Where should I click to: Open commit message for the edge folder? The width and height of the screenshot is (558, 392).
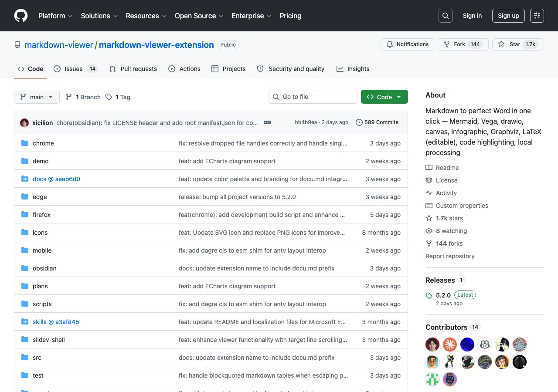237,197
